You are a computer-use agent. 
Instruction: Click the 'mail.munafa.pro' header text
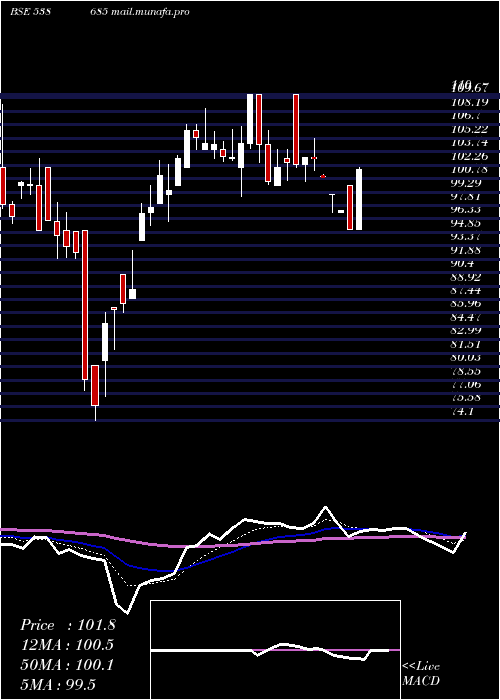click(149, 12)
